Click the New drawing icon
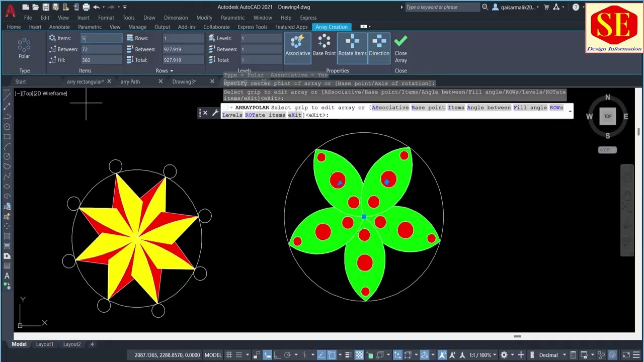 point(26,7)
